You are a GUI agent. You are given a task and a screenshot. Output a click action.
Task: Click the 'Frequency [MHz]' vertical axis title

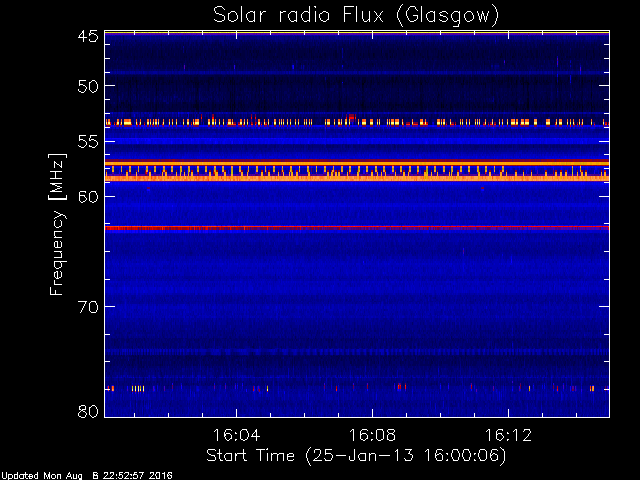pyautogui.click(x=57, y=224)
